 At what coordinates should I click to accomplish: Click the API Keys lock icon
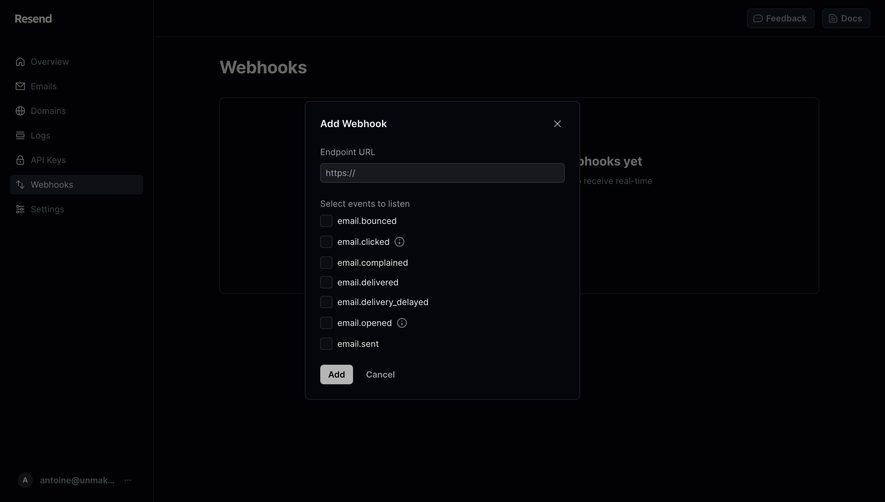[x=20, y=160]
